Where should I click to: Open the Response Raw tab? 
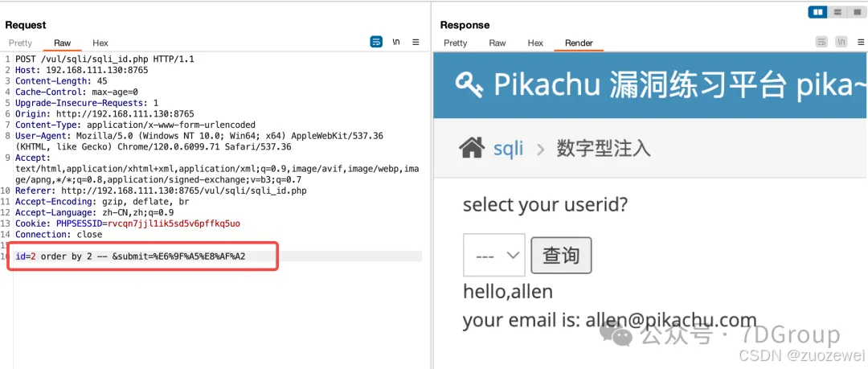[x=497, y=43]
